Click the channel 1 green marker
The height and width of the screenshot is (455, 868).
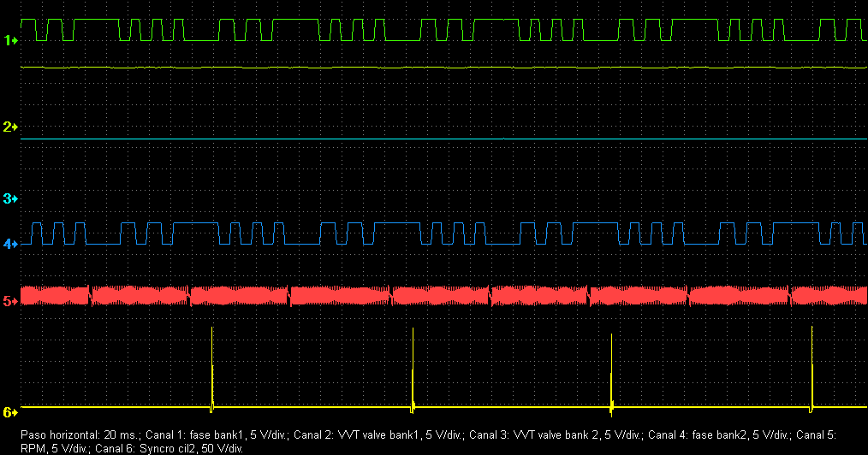pos(10,40)
